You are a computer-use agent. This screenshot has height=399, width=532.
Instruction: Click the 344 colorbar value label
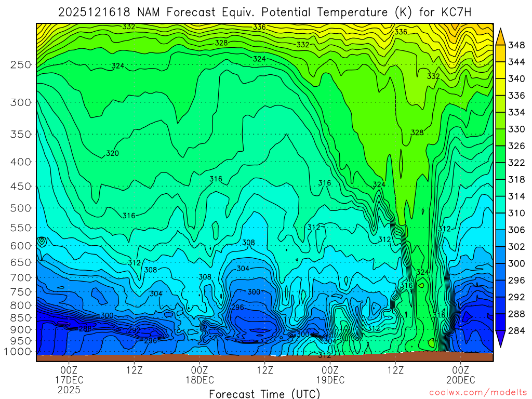[516, 62]
